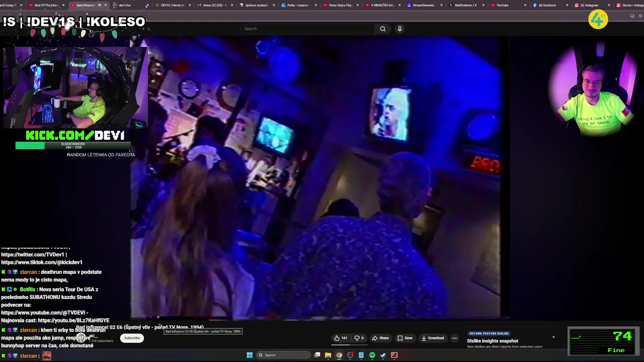Activate voice search microphone icon
Screen dimensions: 644x362
pos(399,29)
